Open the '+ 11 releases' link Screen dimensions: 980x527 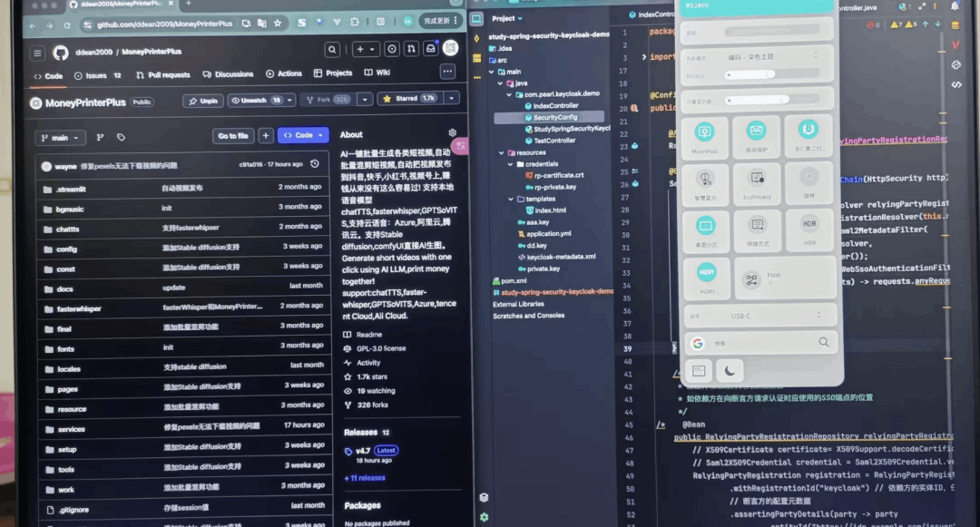(365, 478)
